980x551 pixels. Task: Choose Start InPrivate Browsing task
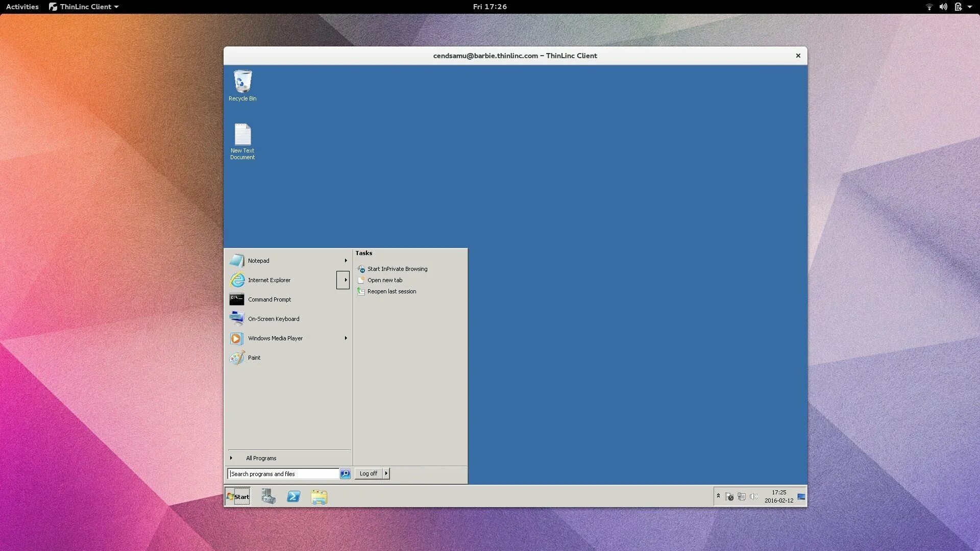point(397,269)
